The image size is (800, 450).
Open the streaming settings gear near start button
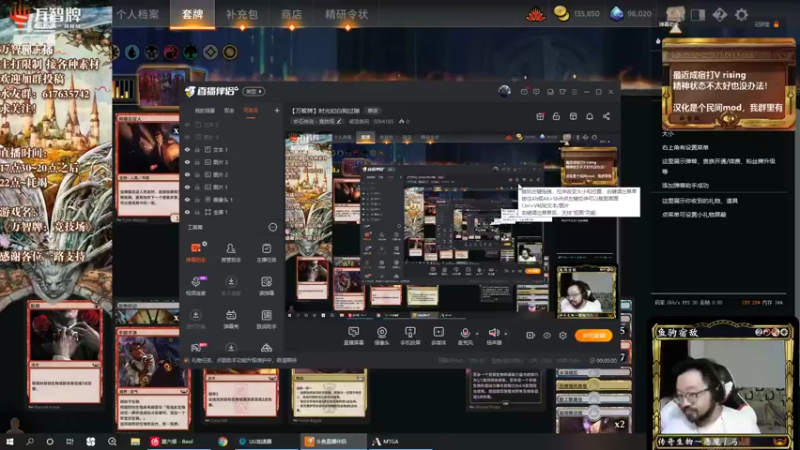(563, 335)
